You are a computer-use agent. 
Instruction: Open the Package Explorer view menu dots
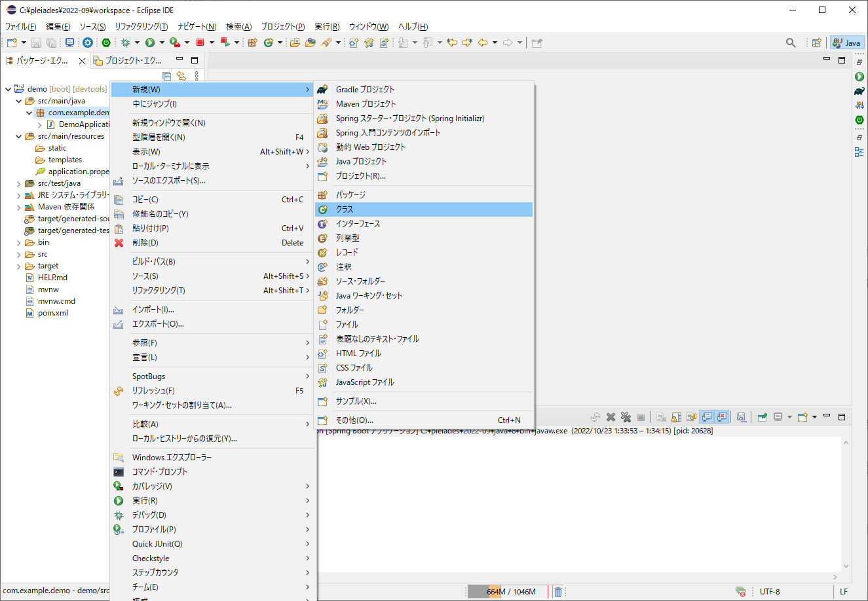[x=197, y=76]
